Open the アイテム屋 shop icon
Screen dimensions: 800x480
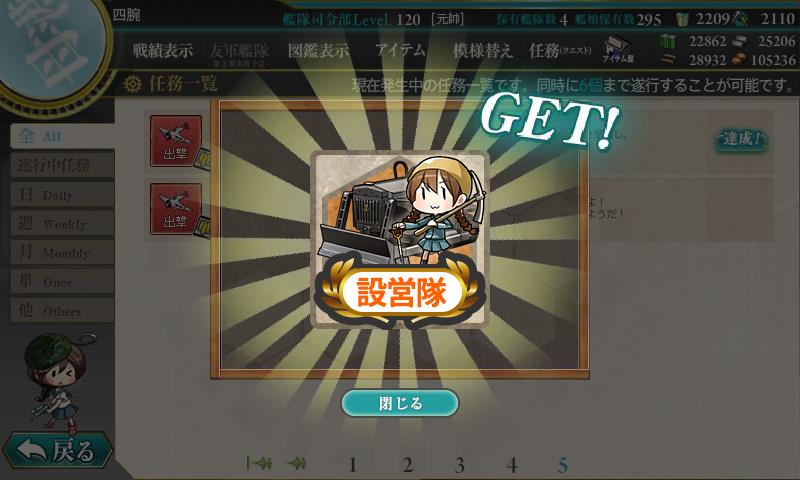[618, 50]
